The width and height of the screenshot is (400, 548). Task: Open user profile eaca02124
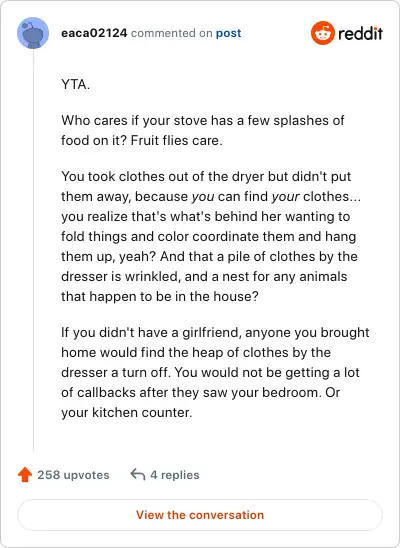(94, 33)
